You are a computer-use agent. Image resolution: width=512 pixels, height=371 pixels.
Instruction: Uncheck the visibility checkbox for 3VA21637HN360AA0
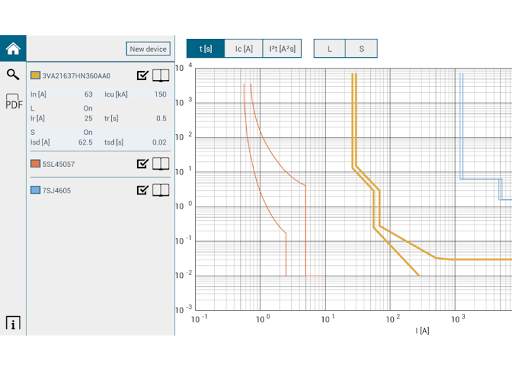click(x=142, y=75)
